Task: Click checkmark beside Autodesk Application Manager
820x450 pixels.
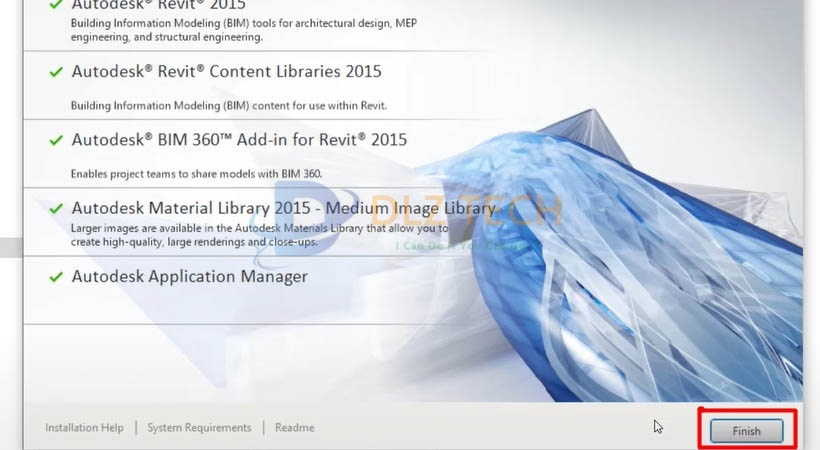Action: (x=56, y=277)
